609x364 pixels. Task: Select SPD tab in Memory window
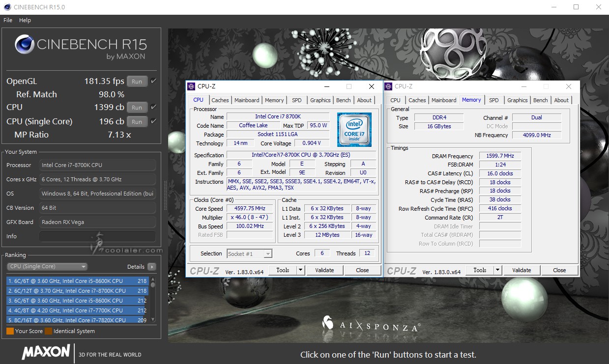494,100
